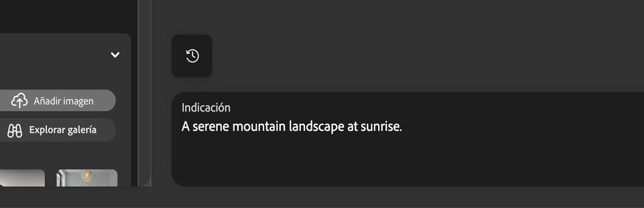The width and height of the screenshot is (644, 208).
Task: Click the dark square around the history icon
Action: pyautogui.click(x=192, y=56)
